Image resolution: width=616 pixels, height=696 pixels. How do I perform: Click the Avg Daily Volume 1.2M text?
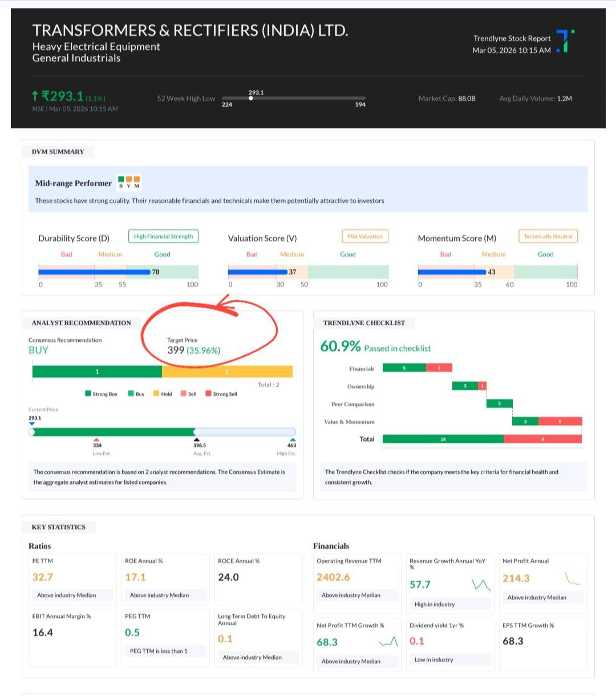pyautogui.click(x=536, y=98)
